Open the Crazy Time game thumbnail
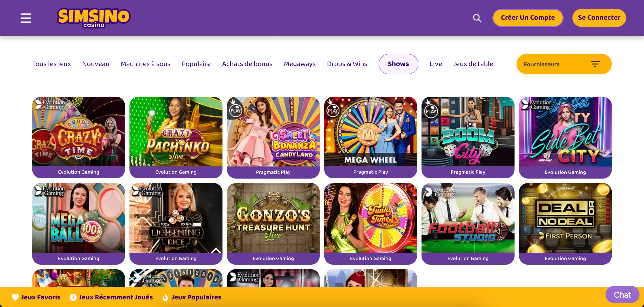644x307 pixels. (x=78, y=132)
